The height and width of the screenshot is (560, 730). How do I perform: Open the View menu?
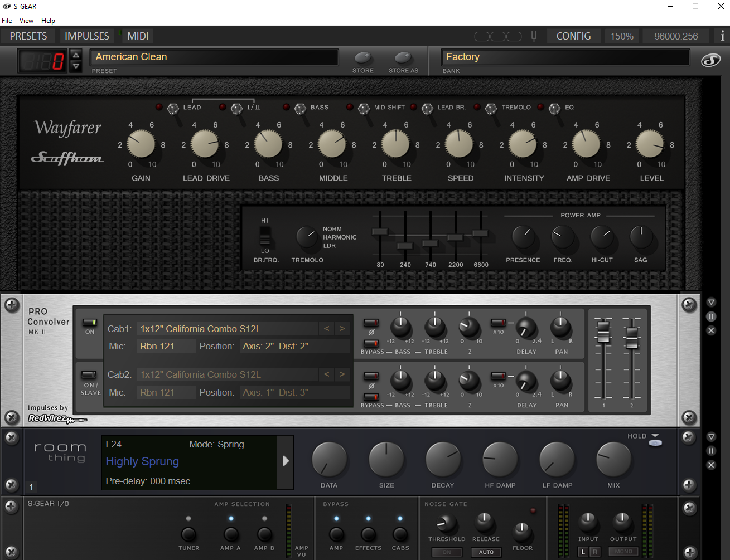[26, 21]
